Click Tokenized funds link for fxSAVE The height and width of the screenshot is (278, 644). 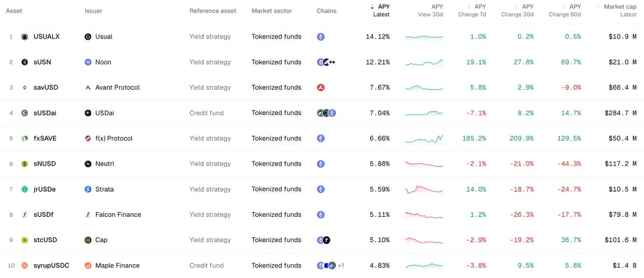(276, 138)
